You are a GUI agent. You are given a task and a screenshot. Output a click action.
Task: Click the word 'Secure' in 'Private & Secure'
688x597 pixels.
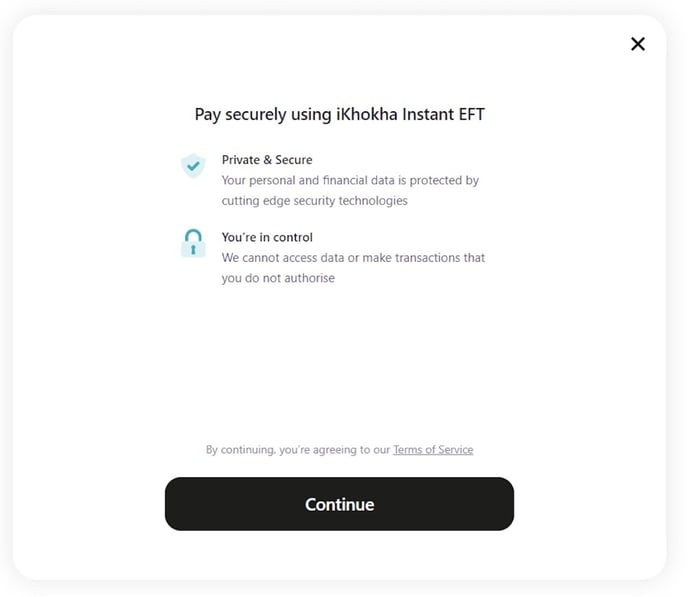294,160
